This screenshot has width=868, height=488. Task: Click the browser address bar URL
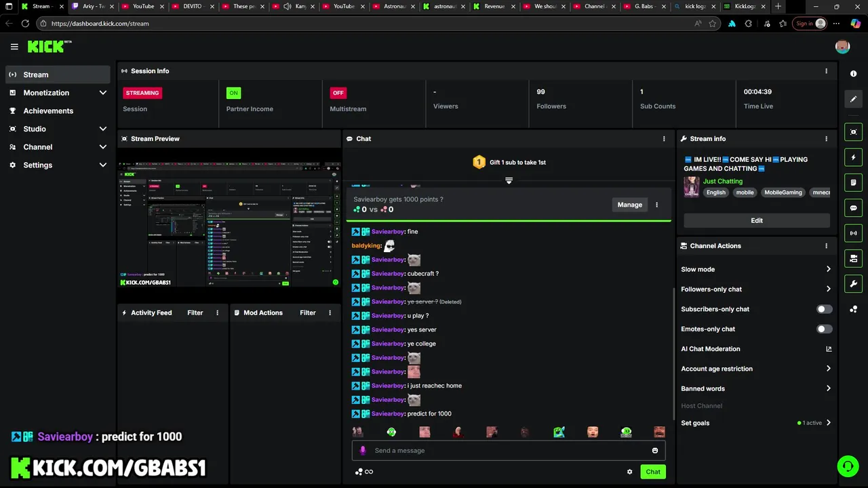[x=100, y=24]
